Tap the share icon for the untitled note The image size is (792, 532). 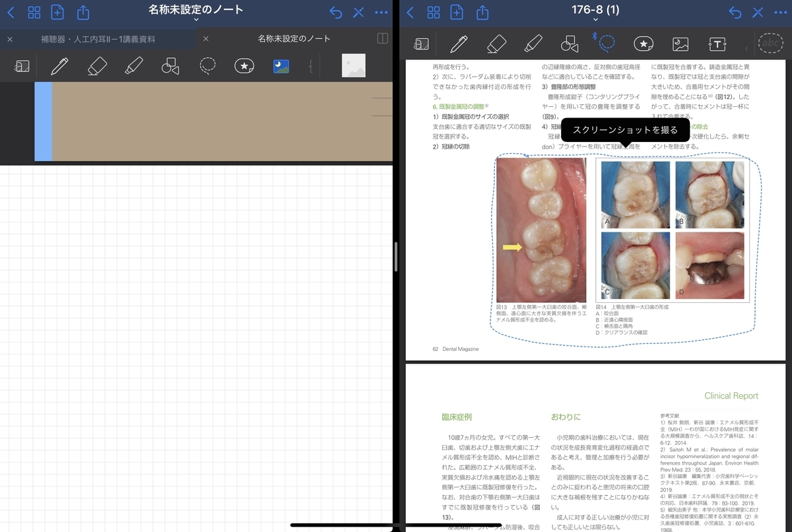pyautogui.click(x=82, y=12)
